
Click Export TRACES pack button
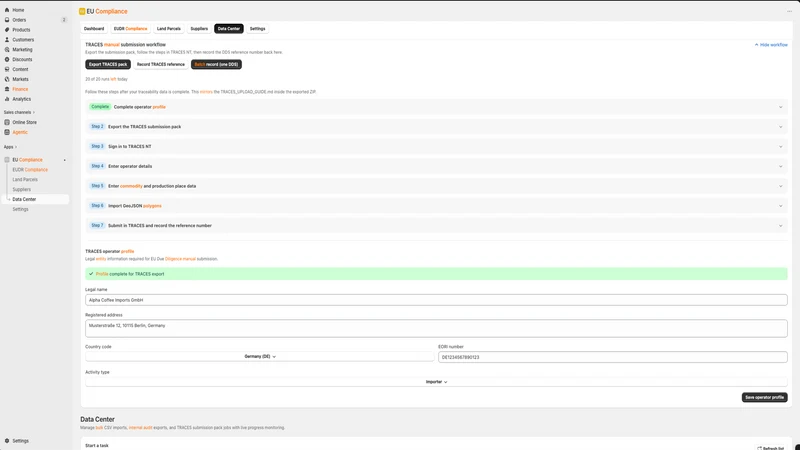tap(108, 64)
